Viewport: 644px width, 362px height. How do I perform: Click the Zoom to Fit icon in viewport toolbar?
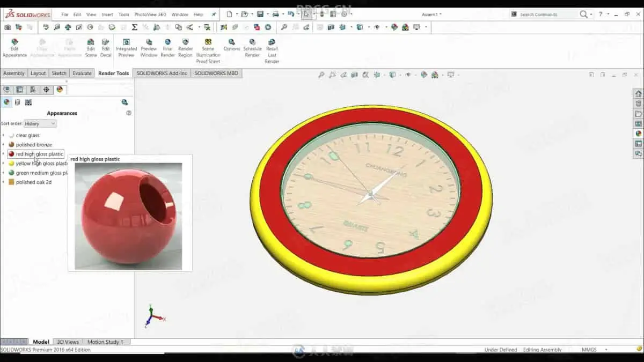click(x=321, y=75)
